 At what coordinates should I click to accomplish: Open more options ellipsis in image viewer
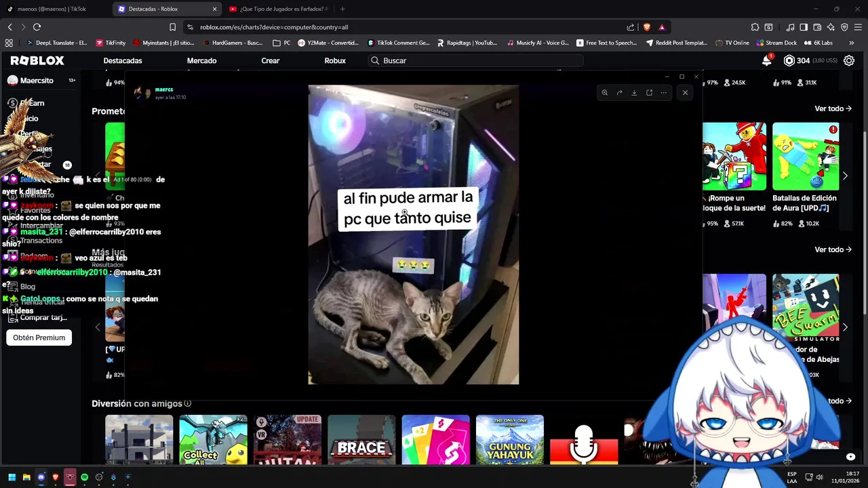coord(664,93)
